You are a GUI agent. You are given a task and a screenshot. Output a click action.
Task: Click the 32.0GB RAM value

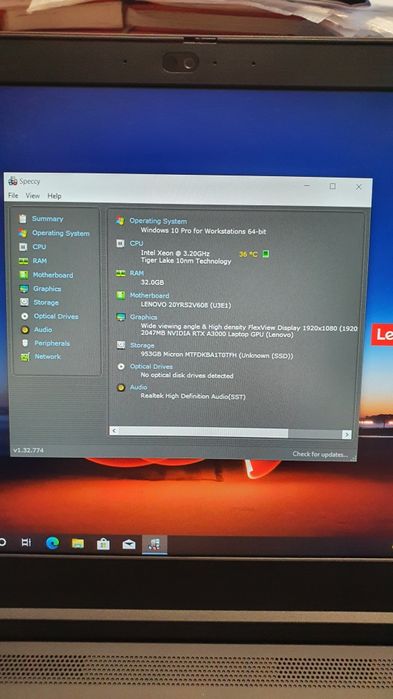(x=153, y=283)
